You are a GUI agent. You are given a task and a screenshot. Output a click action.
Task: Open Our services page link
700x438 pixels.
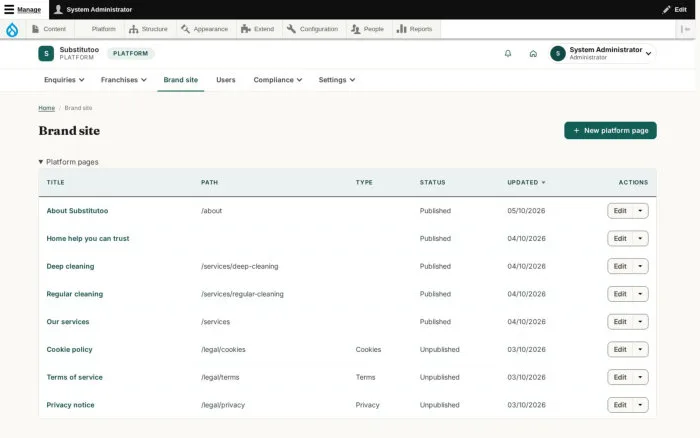point(68,321)
